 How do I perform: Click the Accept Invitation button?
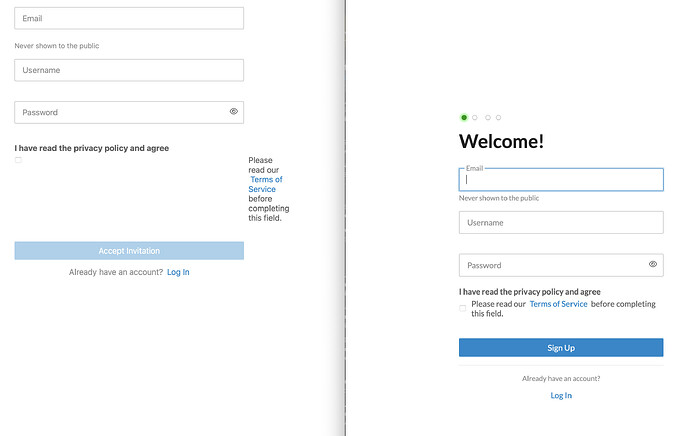pos(129,251)
